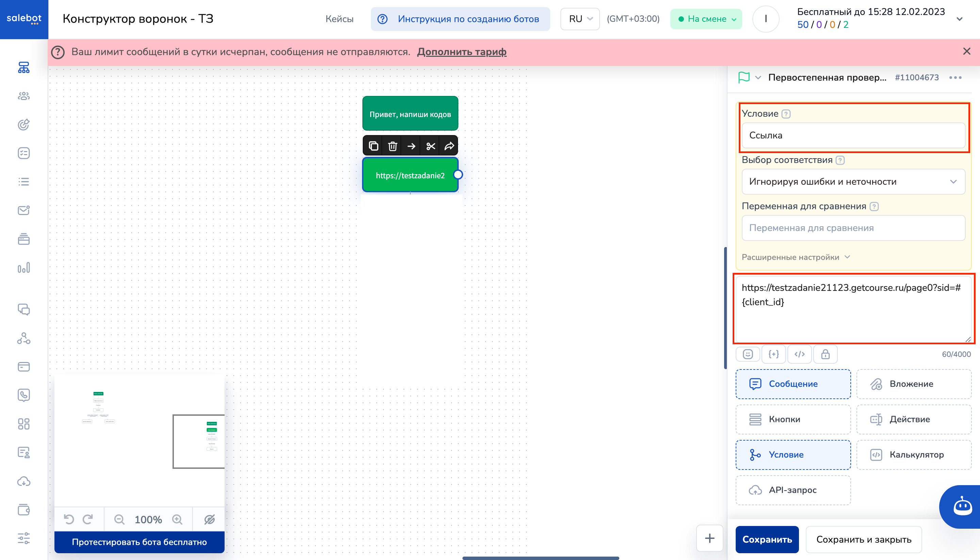Open block options three-dots menu
980x560 pixels.
coord(955,78)
